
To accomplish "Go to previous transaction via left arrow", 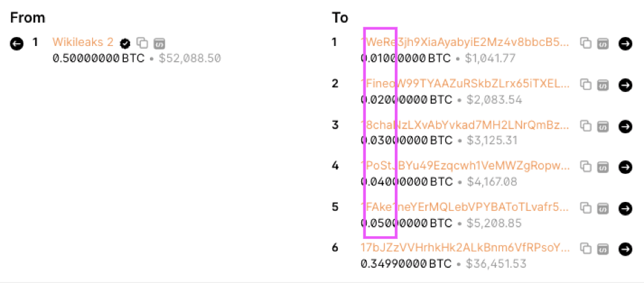I will (x=17, y=43).
